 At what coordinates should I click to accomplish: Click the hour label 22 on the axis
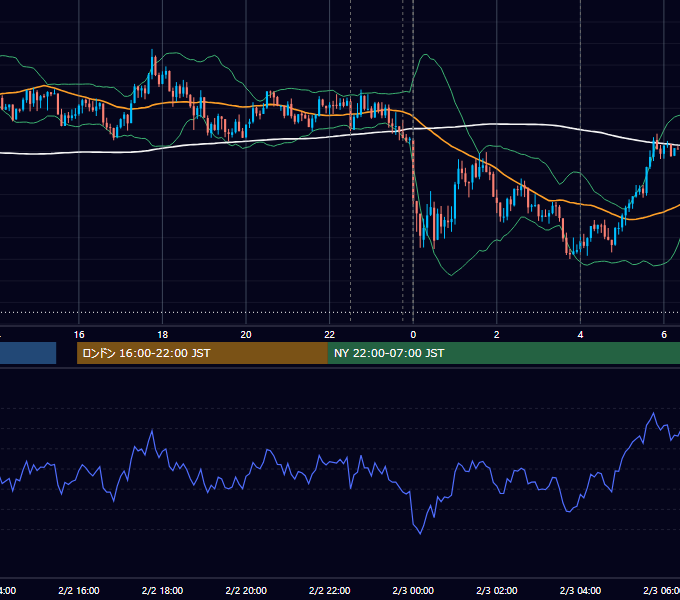tap(330, 335)
